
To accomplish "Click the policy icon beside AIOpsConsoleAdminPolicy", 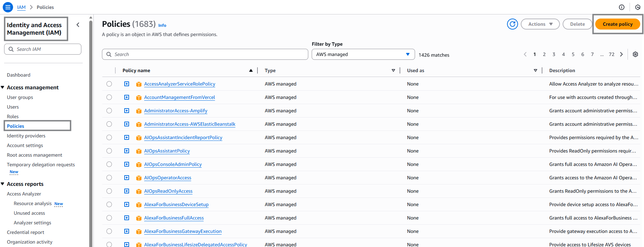I will click(139, 165).
